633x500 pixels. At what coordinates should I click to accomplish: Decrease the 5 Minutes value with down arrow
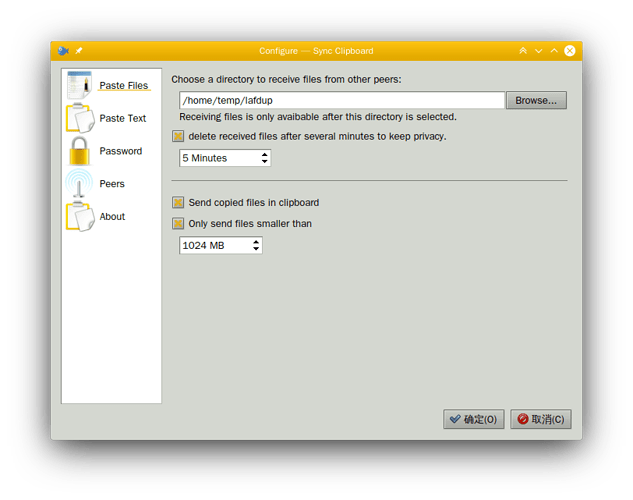tap(264, 162)
